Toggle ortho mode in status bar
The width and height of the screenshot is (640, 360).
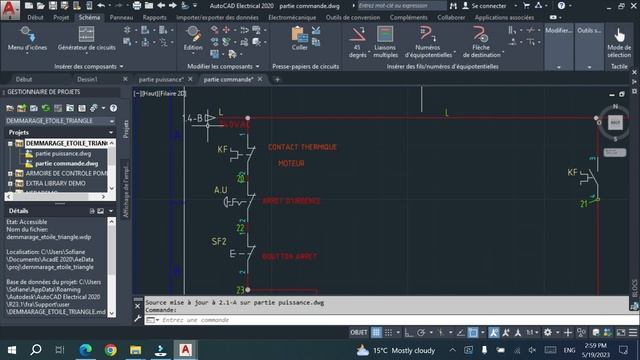(408, 333)
